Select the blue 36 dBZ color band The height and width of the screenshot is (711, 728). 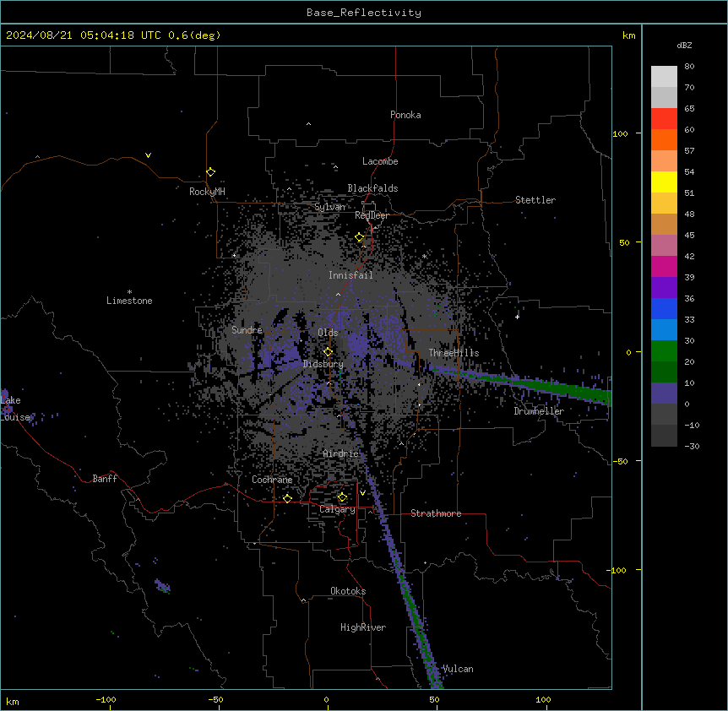[664, 308]
